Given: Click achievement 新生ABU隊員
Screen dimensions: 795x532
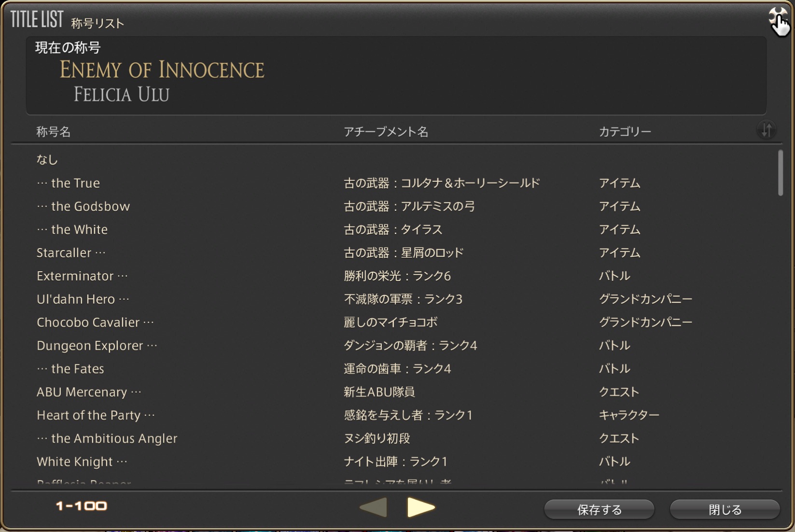Looking at the screenshot, I should 379,392.
